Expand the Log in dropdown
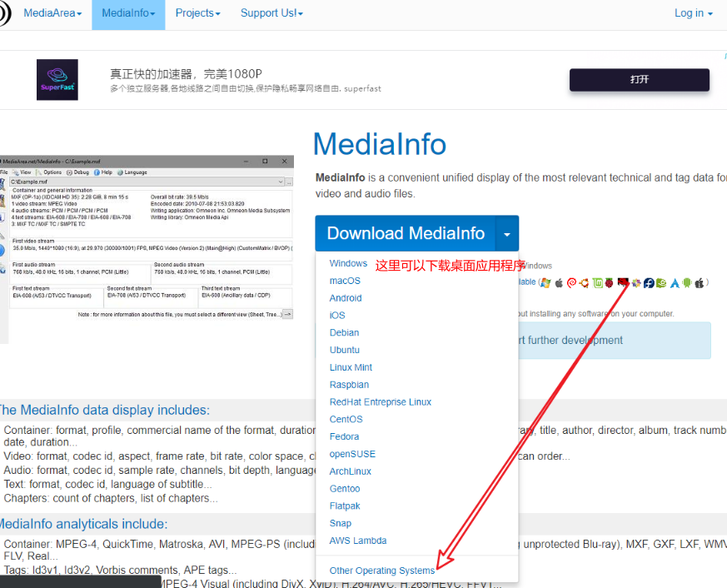Screen dimensions: 727x588 pyautogui.click(x=693, y=13)
